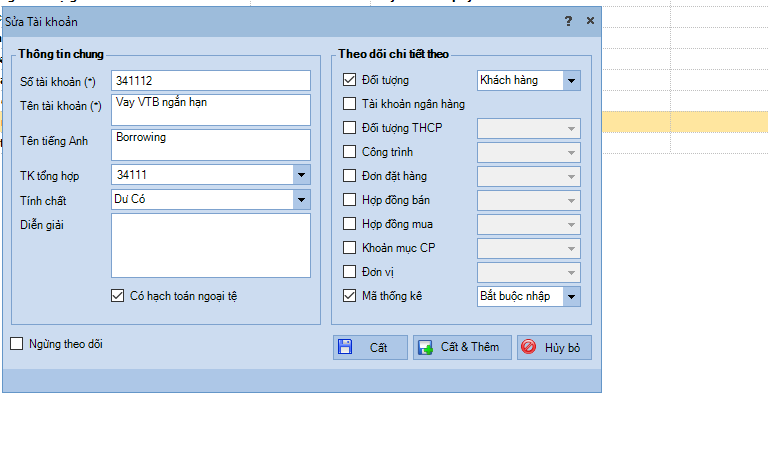Click the Số tài khoản input field
This screenshot has height=458, width=768.
pos(210,80)
